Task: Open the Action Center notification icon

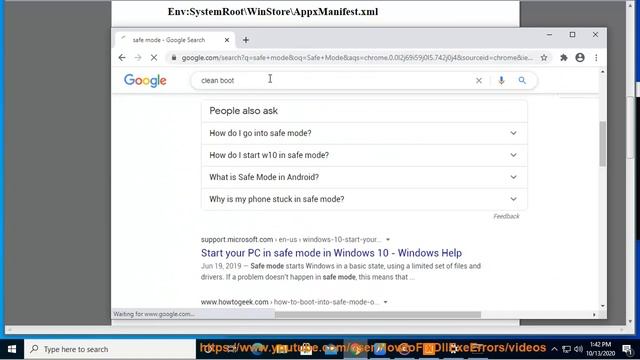Action: click(x=627, y=349)
